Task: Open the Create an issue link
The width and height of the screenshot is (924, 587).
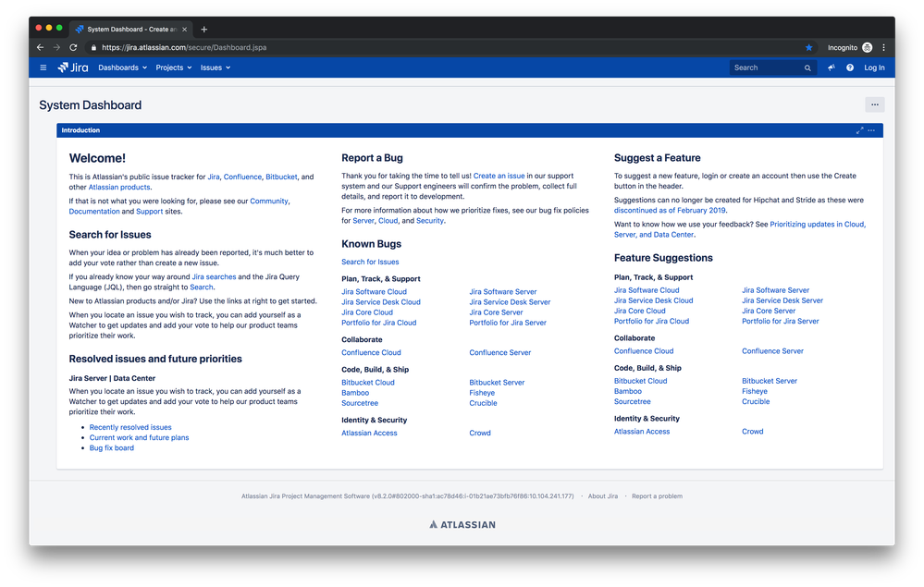Action: pyautogui.click(x=499, y=176)
